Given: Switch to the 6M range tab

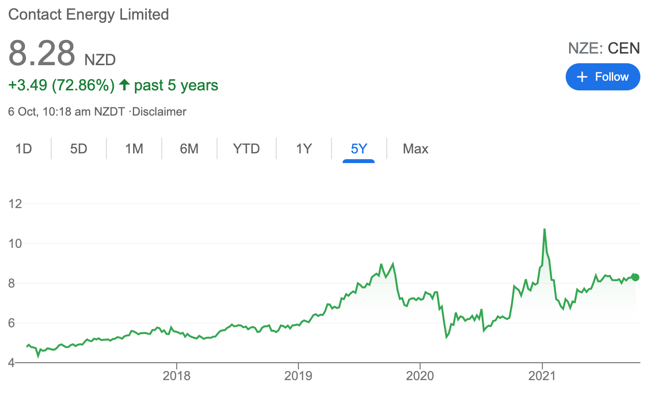Looking at the screenshot, I should click(189, 149).
